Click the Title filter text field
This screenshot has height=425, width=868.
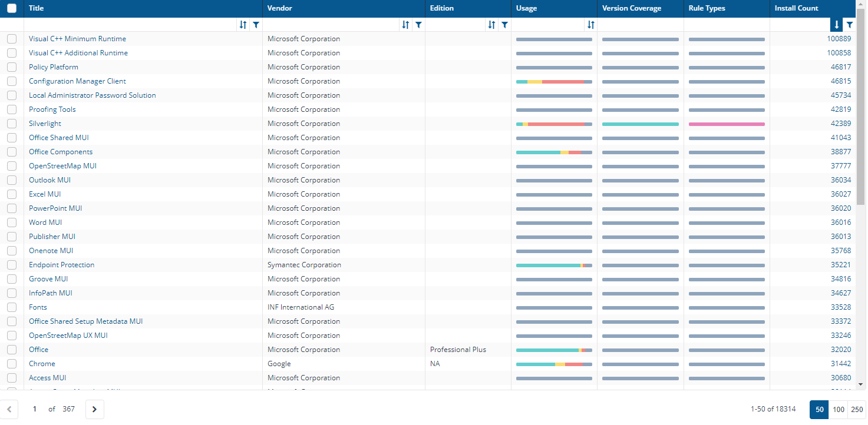(x=130, y=25)
